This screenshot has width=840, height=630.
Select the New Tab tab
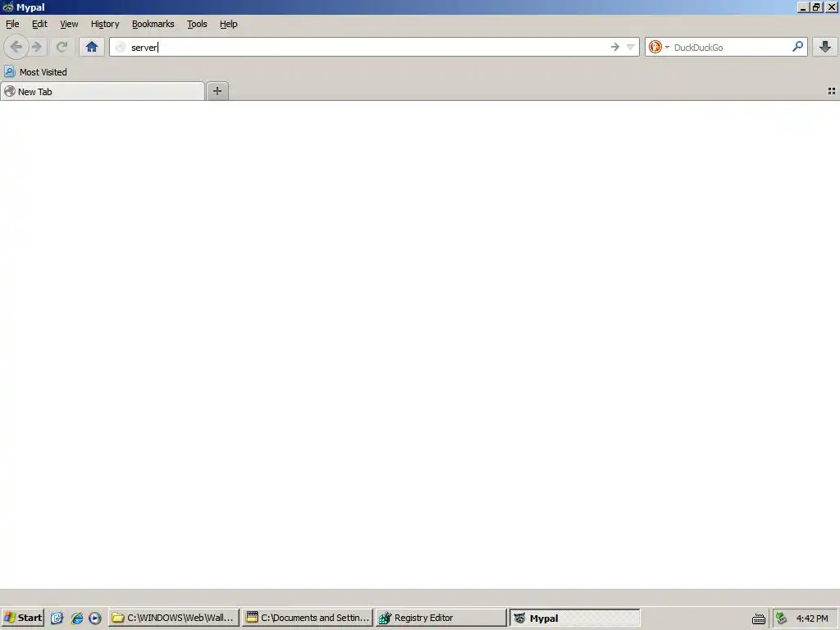click(x=103, y=92)
